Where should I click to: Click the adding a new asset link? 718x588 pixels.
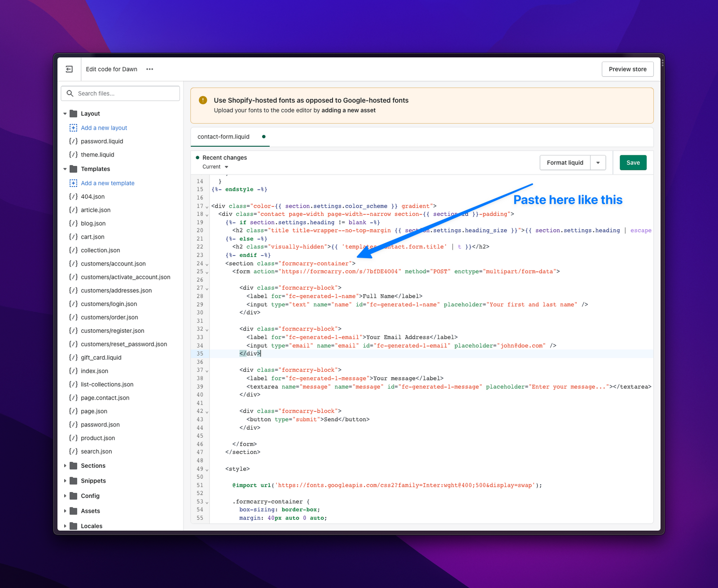(348, 110)
